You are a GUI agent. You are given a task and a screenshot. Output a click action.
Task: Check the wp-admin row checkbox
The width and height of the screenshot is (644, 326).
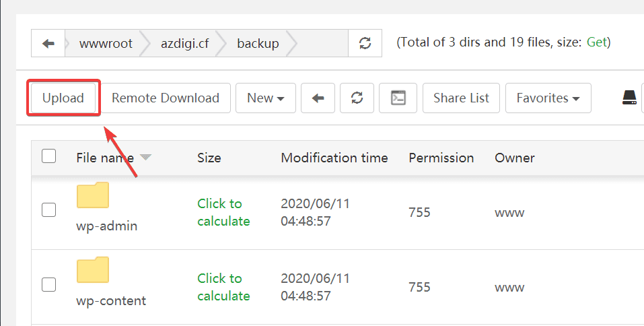coord(49,210)
